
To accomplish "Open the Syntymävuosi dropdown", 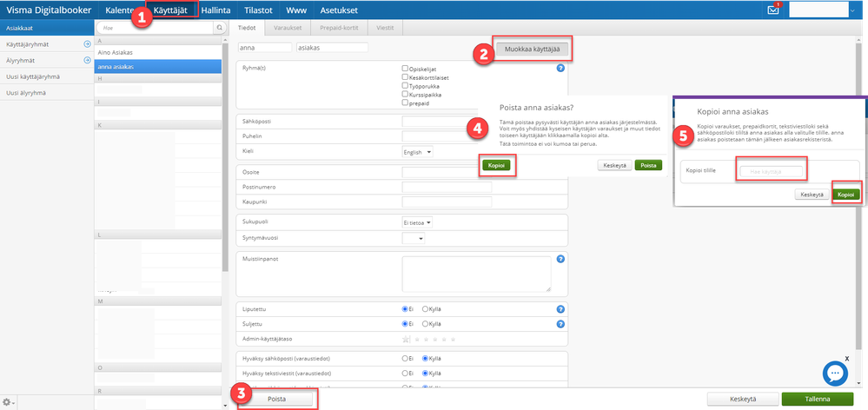I will click(x=414, y=239).
